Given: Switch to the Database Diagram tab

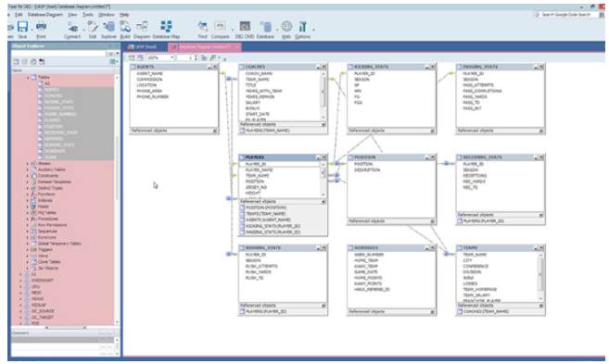Looking at the screenshot, I should click(204, 46).
